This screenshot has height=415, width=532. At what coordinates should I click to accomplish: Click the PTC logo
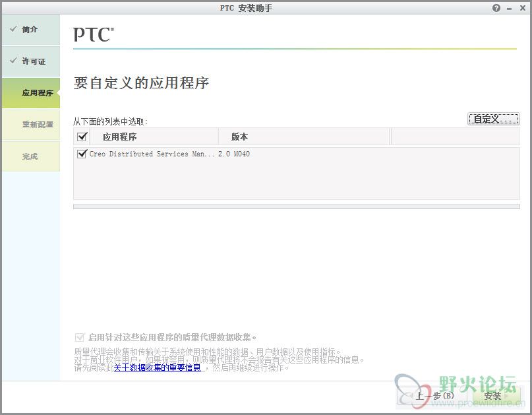pyautogui.click(x=94, y=34)
